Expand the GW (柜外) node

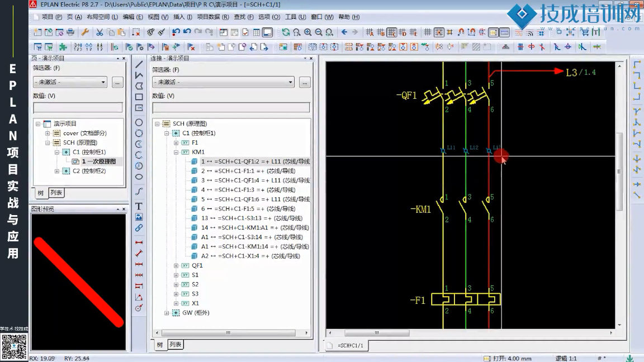167,313
